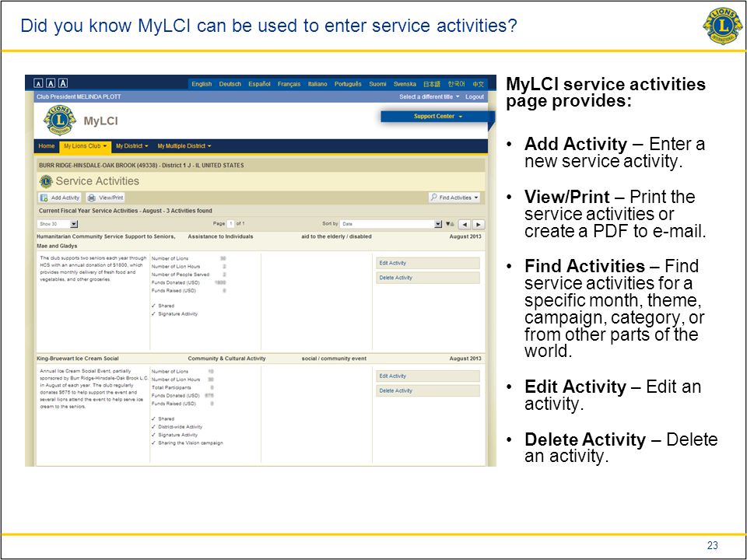Click the Lions emblem beside Service Activities

[46, 181]
